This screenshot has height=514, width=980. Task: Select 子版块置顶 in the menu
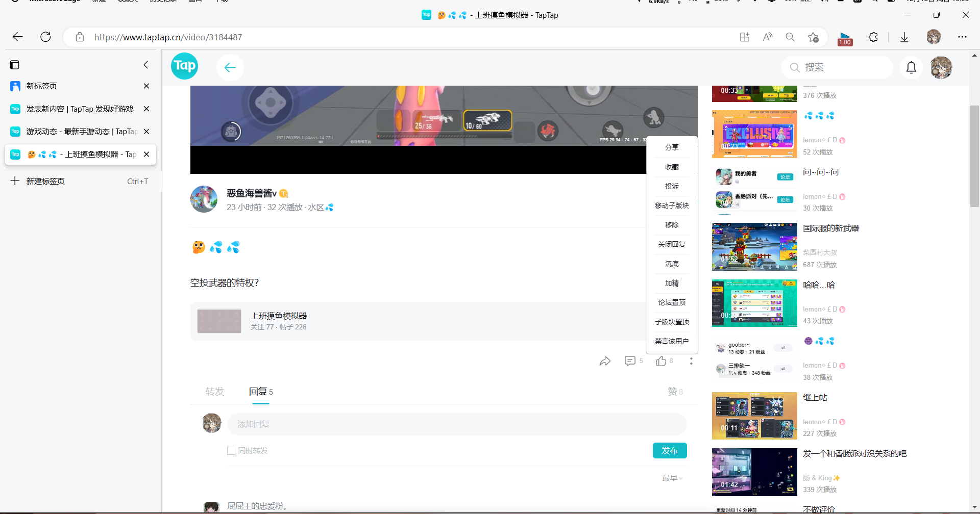point(672,322)
